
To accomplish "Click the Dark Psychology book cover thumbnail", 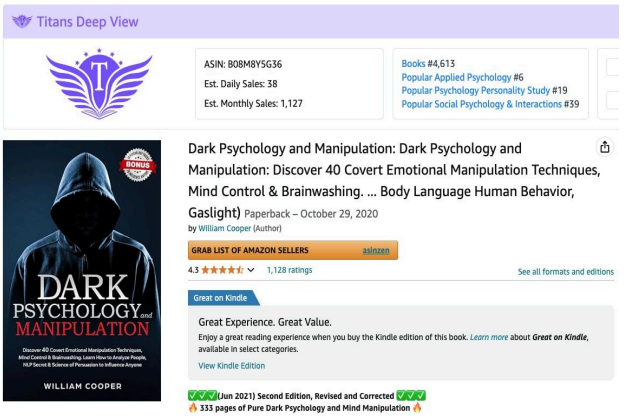I will pos(82,270).
